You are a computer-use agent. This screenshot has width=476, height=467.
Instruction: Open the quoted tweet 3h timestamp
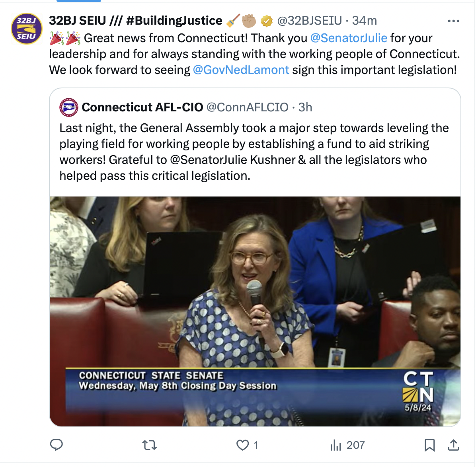point(305,107)
